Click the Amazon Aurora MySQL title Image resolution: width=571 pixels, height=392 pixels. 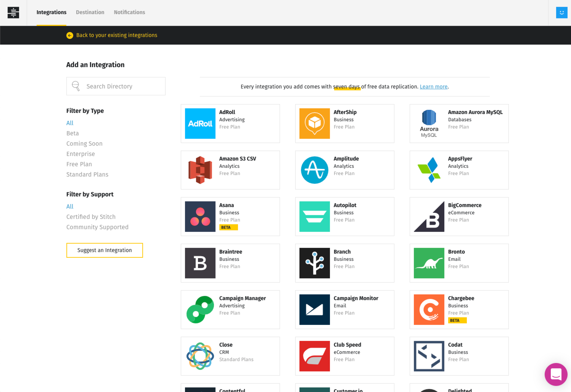tap(475, 112)
